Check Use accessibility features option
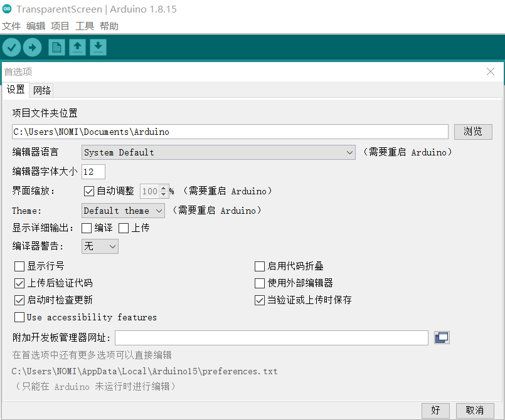The width and height of the screenshot is (505, 420). pyautogui.click(x=19, y=317)
